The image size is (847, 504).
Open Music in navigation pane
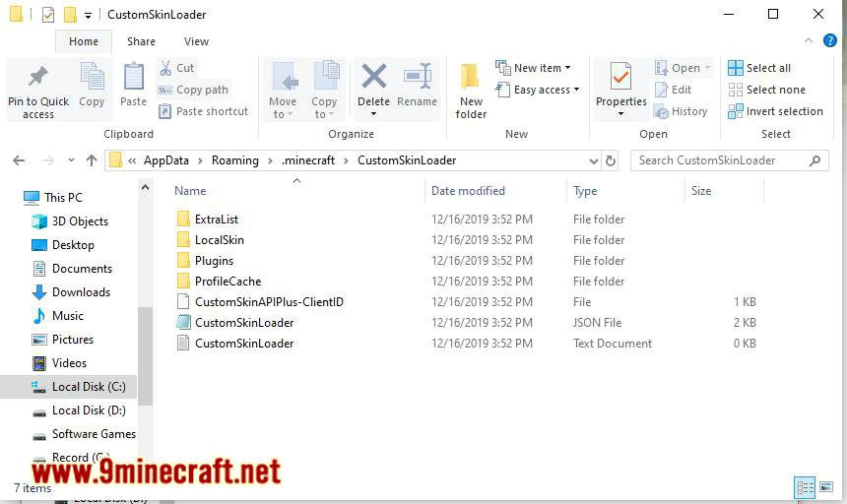68,316
